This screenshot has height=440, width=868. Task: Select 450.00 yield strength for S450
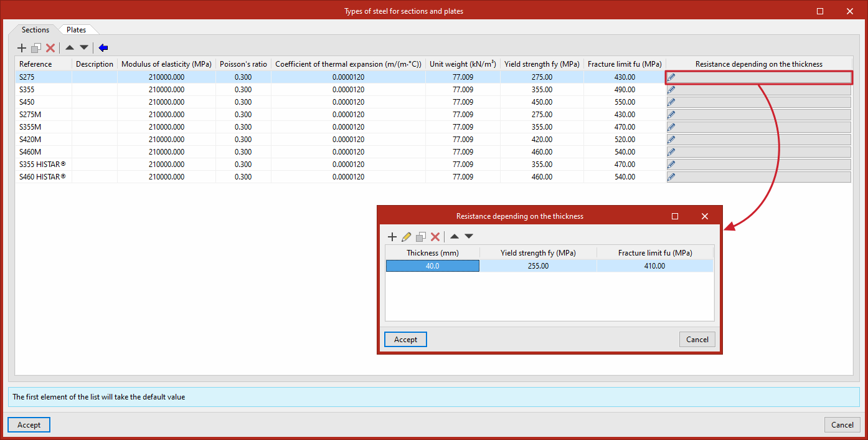[542, 102]
